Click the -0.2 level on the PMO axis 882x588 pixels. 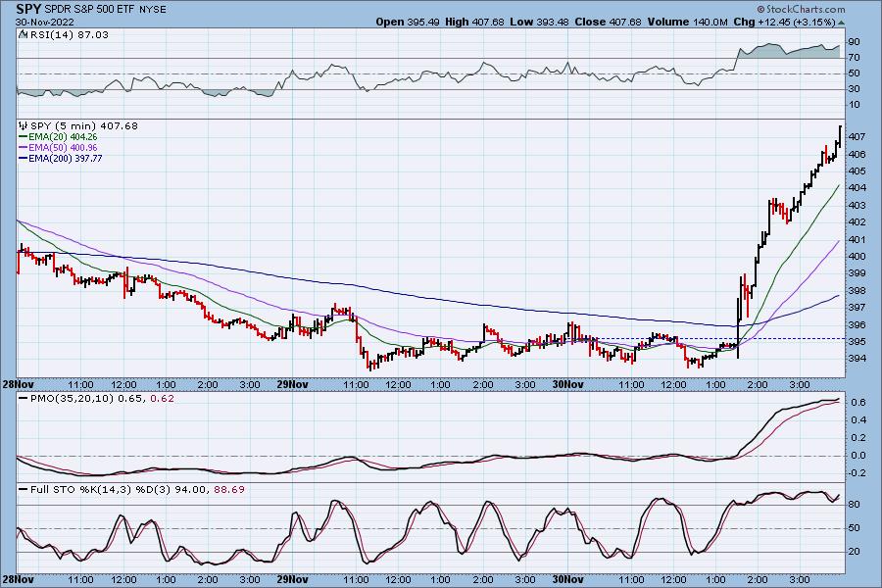(x=857, y=473)
